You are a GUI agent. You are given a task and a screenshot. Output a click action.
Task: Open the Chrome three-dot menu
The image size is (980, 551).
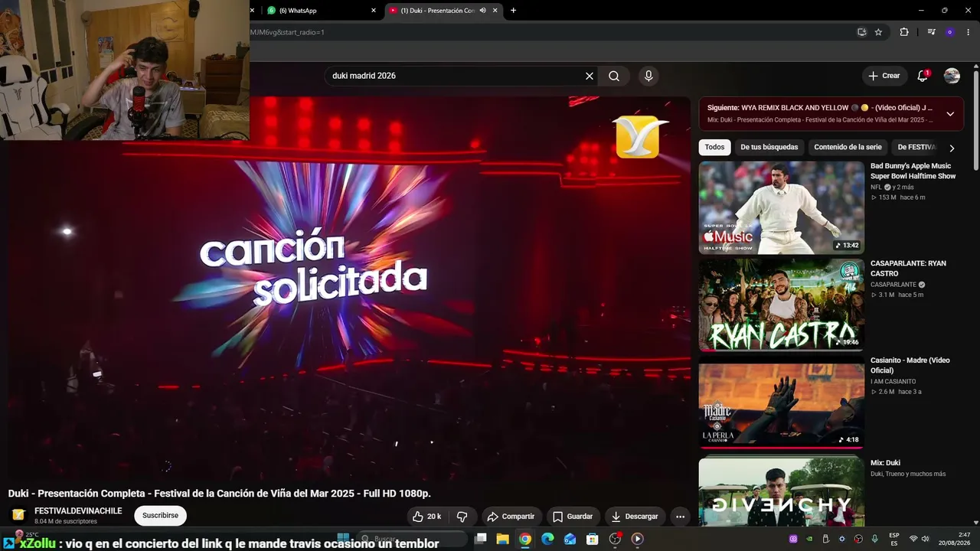pos(969,32)
